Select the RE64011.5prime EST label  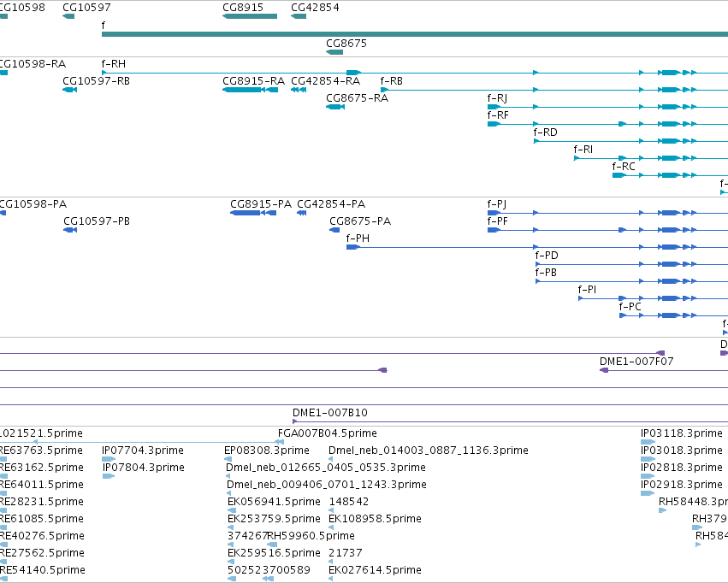(x=42, y=486)
